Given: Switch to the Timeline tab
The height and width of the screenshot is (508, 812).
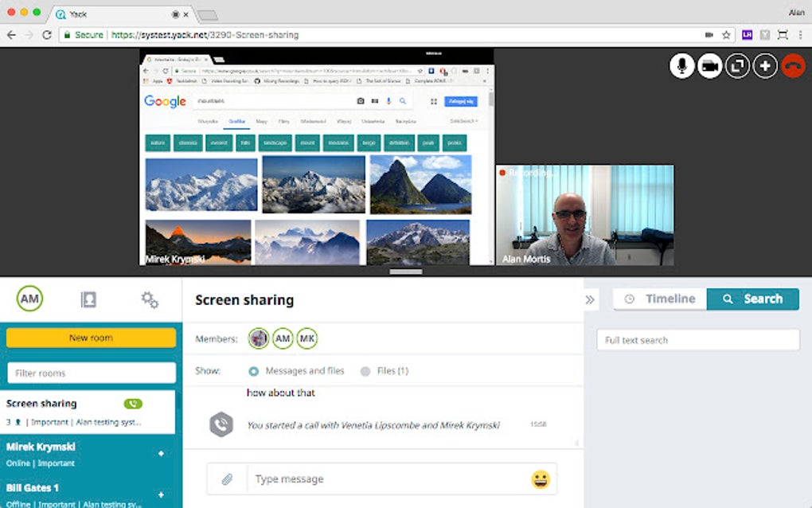Looking at the screenshot, I should [x=659, y=299].
